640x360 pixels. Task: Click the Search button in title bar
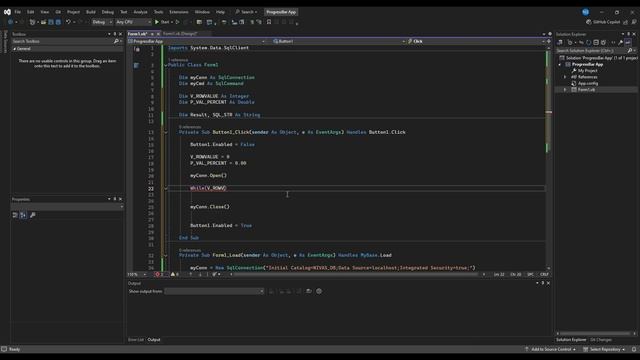[x=246, y=12]
